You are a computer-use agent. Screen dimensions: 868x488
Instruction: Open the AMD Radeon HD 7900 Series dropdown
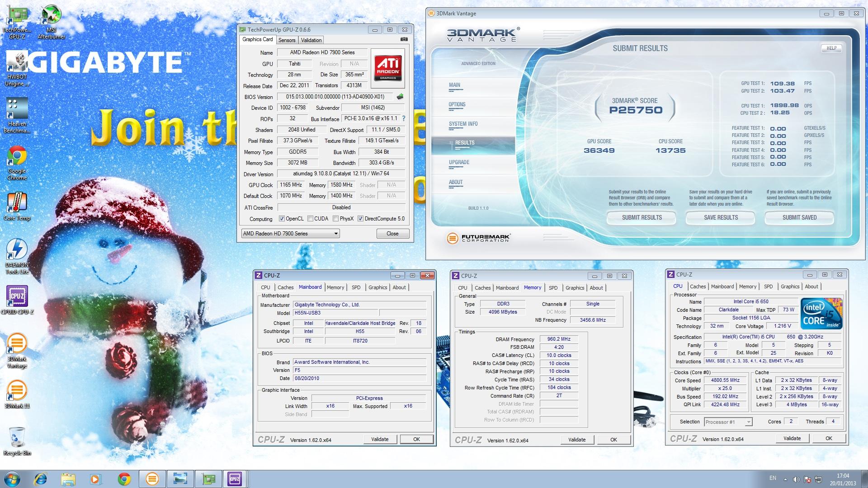pyautogui.click(x=291, y=234)
